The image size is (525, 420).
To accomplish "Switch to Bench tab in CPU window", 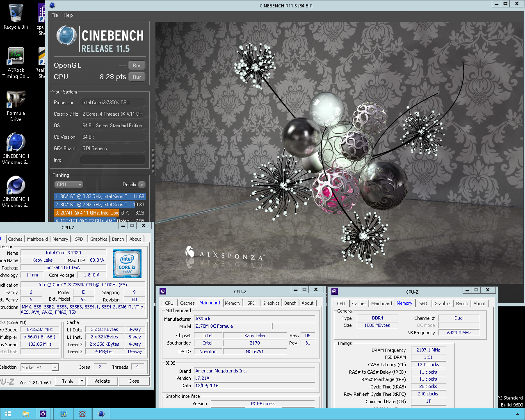I will (x=118, y=239).
